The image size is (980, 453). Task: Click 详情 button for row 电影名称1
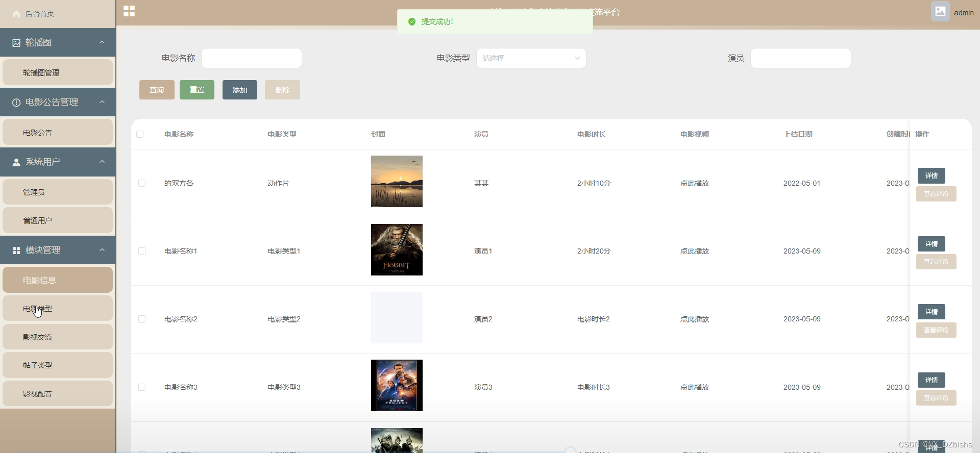coord(932,244)
